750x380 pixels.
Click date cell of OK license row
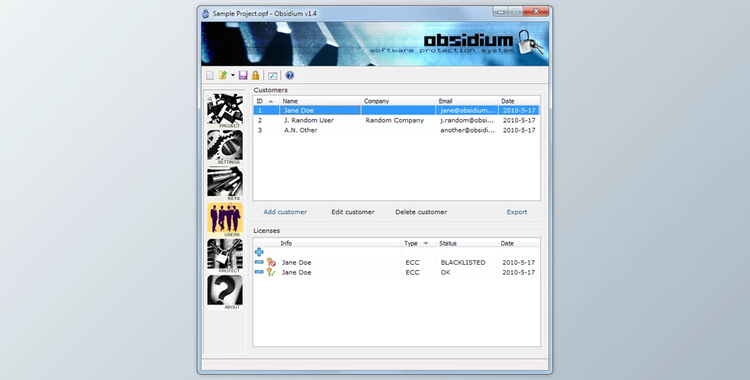[518, 272]
